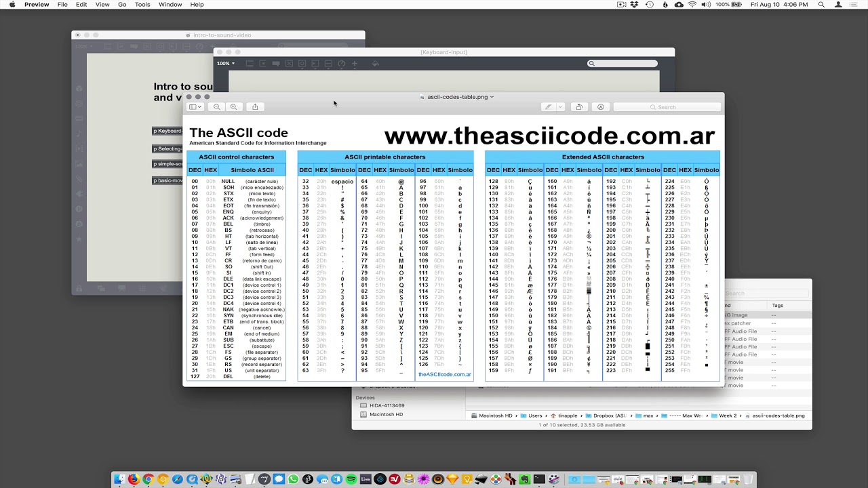Click ascii-codes-table.png in Finder path bar
The image size is (868, 488).
[774, 415]
